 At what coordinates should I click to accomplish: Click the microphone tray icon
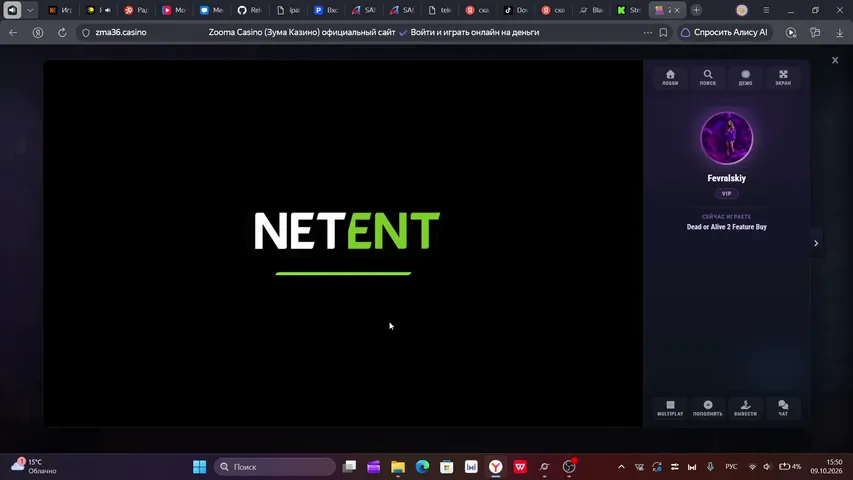point(710,466)
